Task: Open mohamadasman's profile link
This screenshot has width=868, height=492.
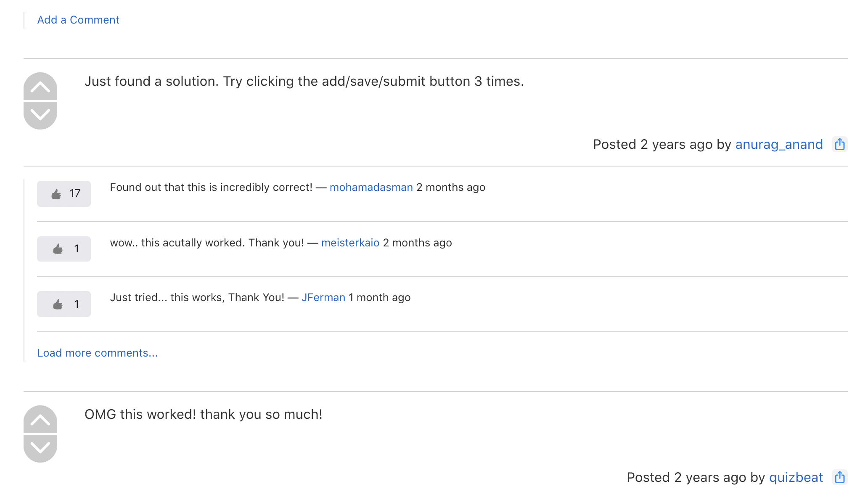Action: coord(371,187)
